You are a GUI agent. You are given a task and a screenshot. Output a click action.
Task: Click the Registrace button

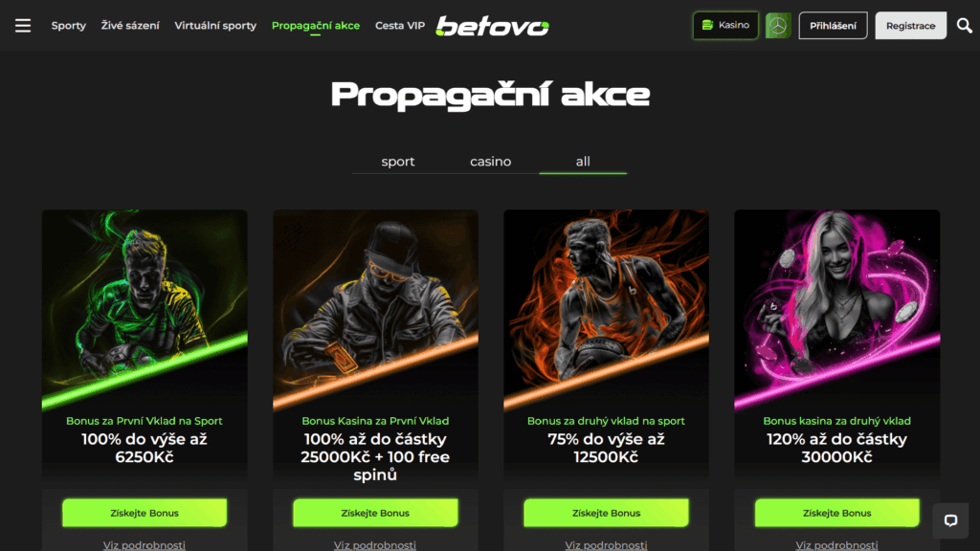click(x=911, y=26)
